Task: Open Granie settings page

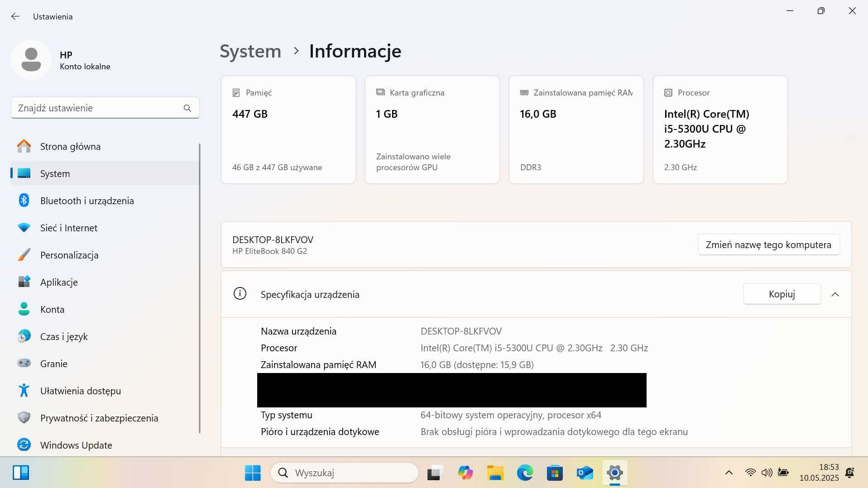Action: pyautogui.click(x=105, y=364)
